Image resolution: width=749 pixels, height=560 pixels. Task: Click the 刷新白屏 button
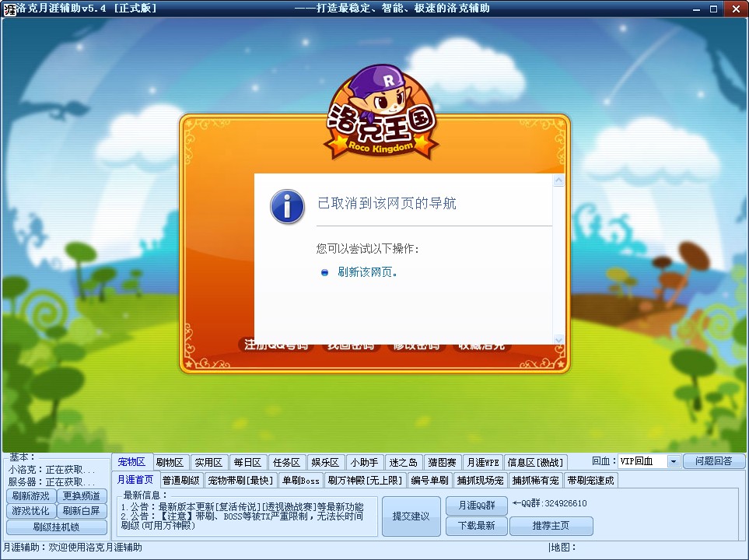point(82,511)
